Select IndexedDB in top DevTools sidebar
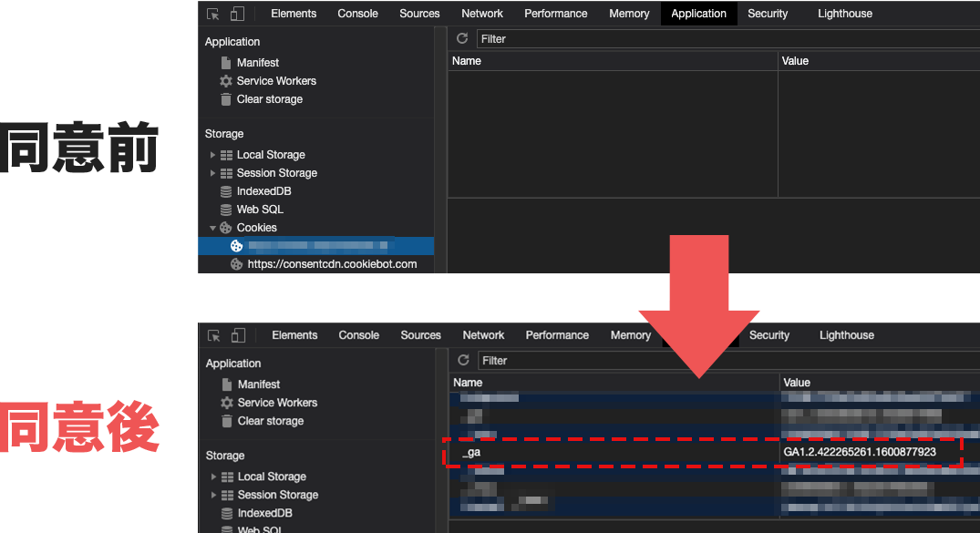The height and width of the screenshot is (533, 980). (x=263, y=191)
